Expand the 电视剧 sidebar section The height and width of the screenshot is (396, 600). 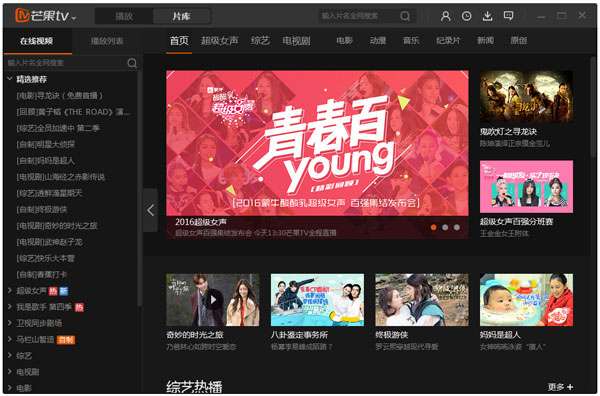[x=10, y=372]
